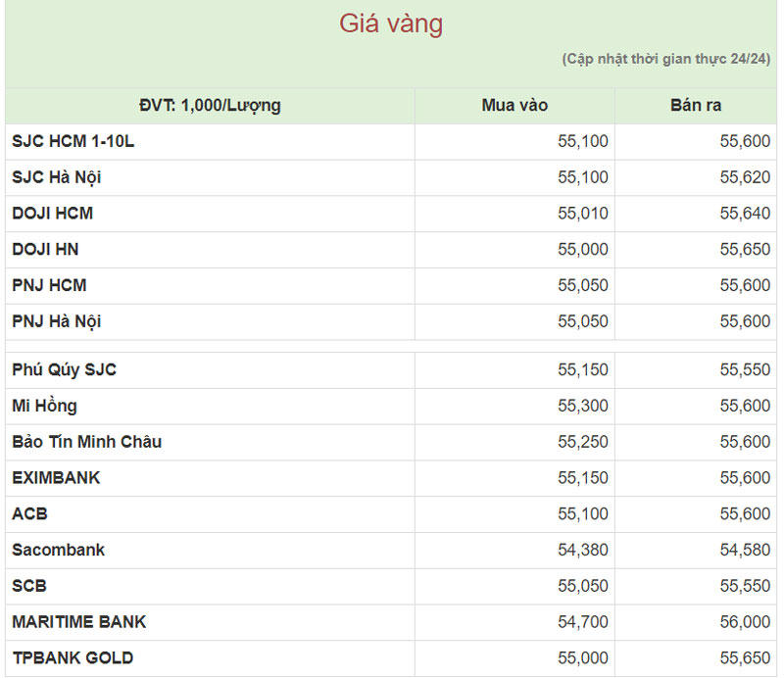This screenshot has height=678, width=784.
Task: Click the ĐVT: 1,000/Lượng header cell
Action: [x=210, y=106]
